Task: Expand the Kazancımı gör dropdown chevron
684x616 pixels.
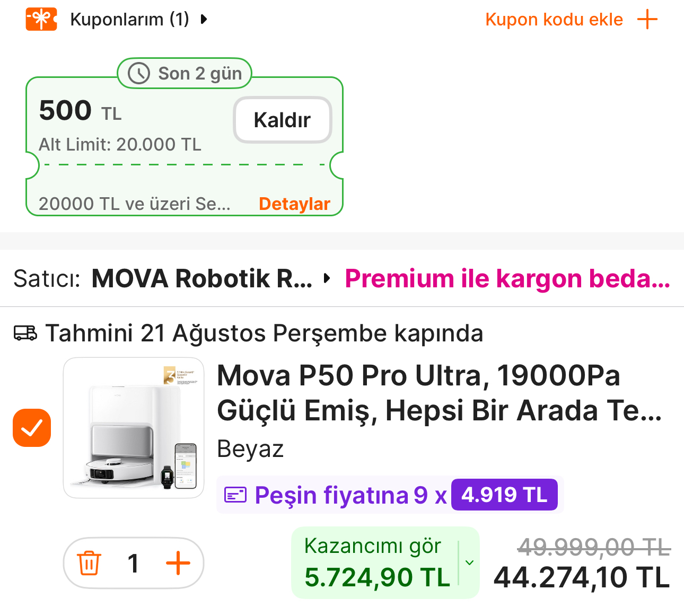Action: [x=469, y=562]
